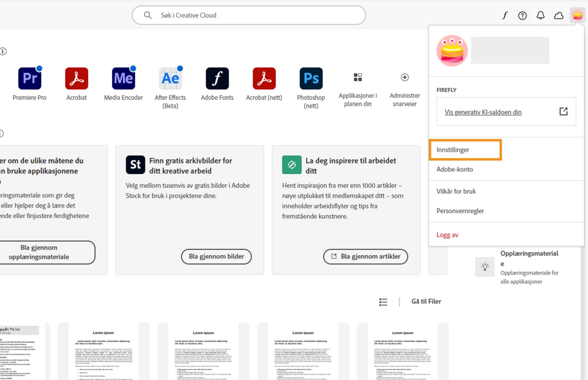The width and height of the screenshot is (588, 380).
Task: Select After Effects (Beta)
Action: (170, 78)
